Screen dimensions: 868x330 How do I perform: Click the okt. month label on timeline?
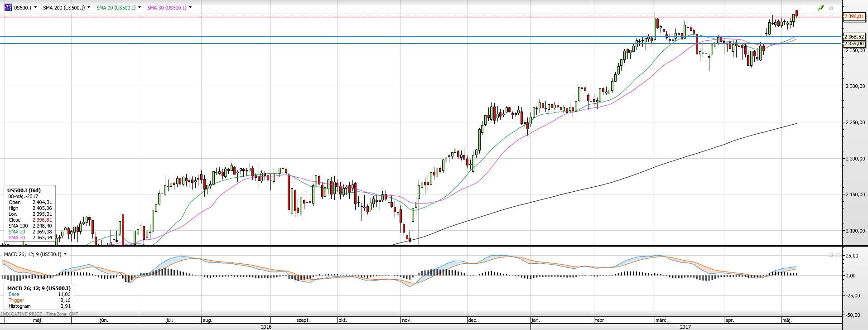[342, 320]
